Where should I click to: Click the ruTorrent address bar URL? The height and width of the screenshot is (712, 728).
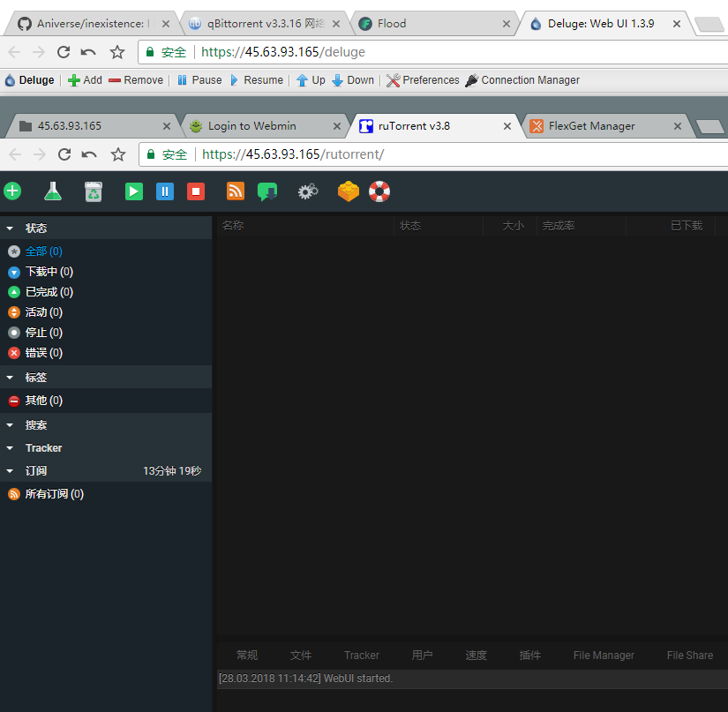pos(293,154)
